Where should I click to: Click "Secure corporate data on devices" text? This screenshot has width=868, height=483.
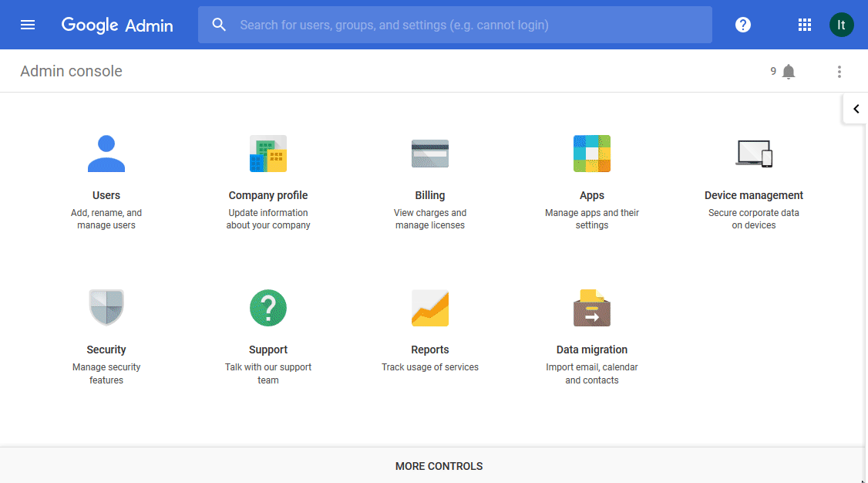[754, 219]
